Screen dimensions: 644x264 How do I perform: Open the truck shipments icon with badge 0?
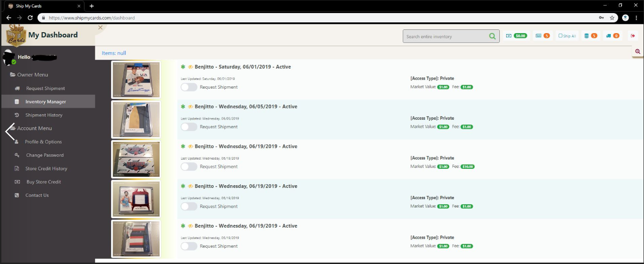pos(613,36)
